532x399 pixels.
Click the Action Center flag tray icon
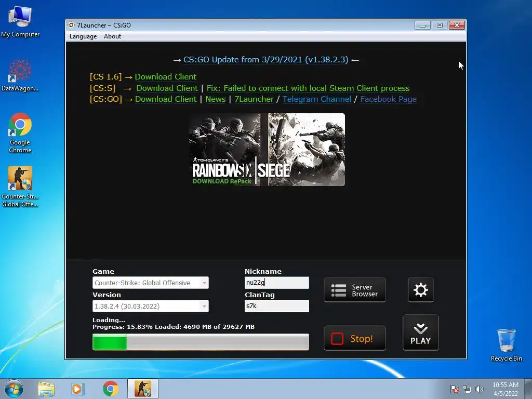(x=455, y=389)
